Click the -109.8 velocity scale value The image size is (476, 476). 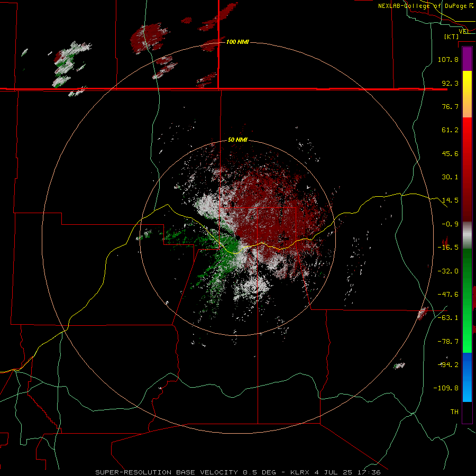446,388
